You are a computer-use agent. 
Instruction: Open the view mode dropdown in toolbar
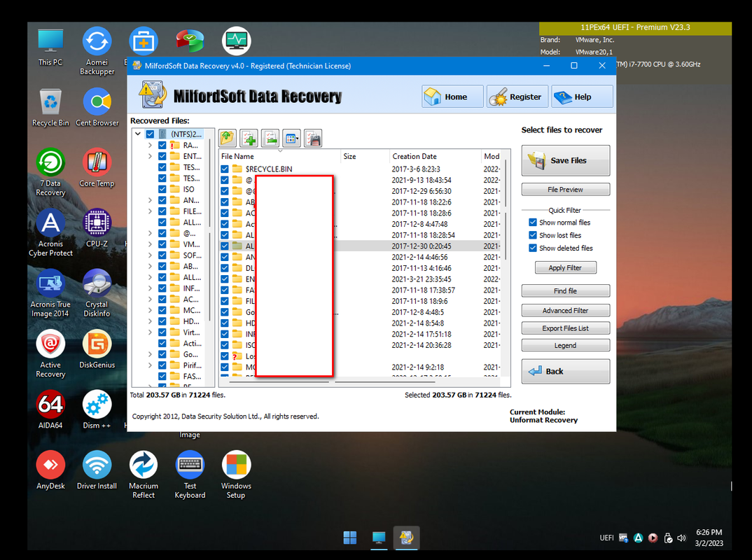pyautogui.click(x=291, y=139)
